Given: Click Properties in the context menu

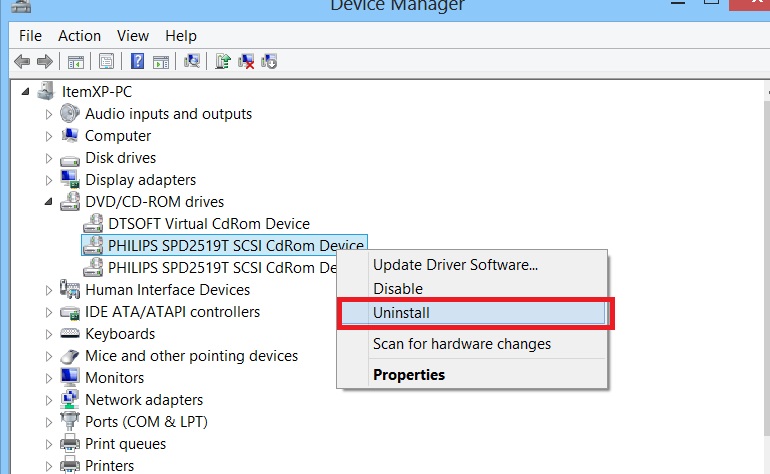Looking at the screenshot, I should [408, 375].
